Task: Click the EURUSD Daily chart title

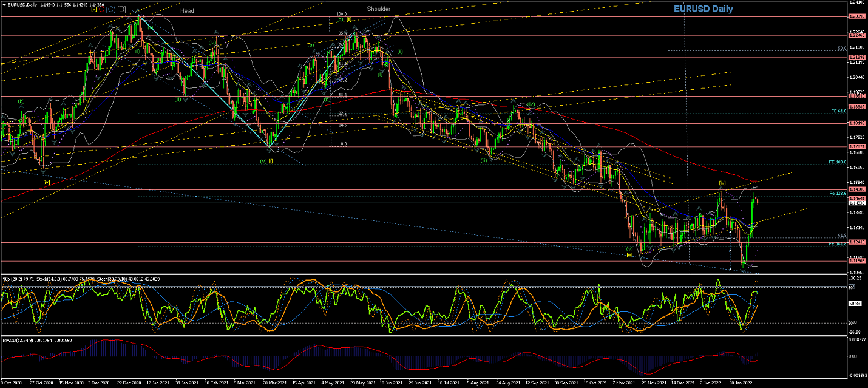Action: (x=703, y=9)
